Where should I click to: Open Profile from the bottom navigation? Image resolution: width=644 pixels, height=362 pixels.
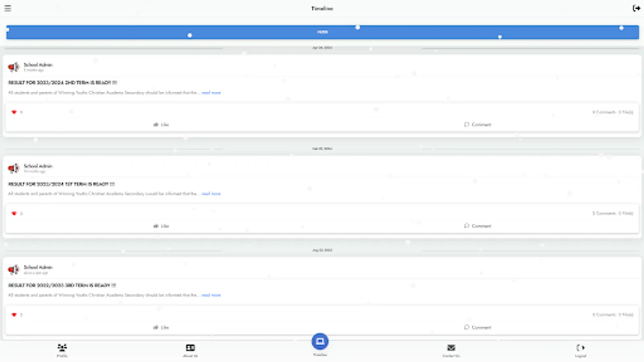[x=61, y=350]
